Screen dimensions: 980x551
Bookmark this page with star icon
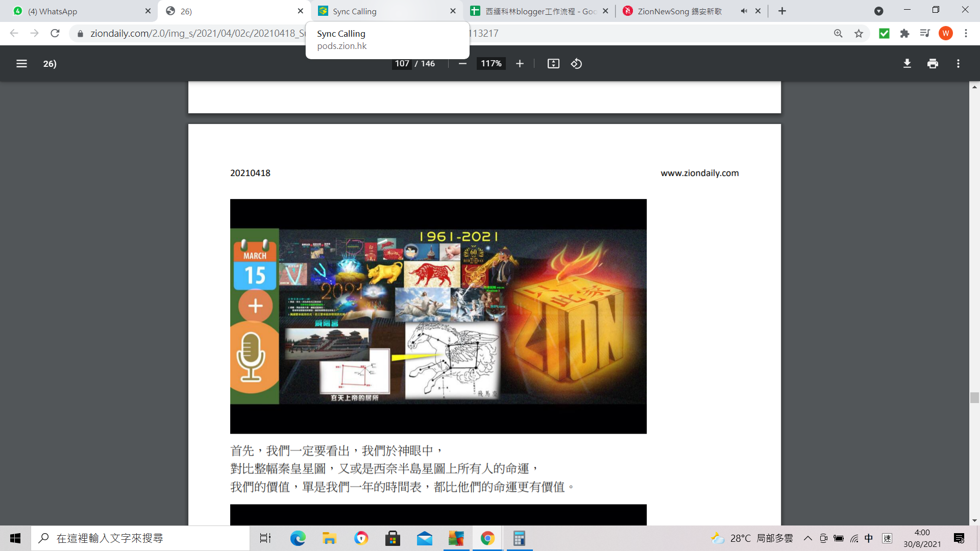(859, 33)
